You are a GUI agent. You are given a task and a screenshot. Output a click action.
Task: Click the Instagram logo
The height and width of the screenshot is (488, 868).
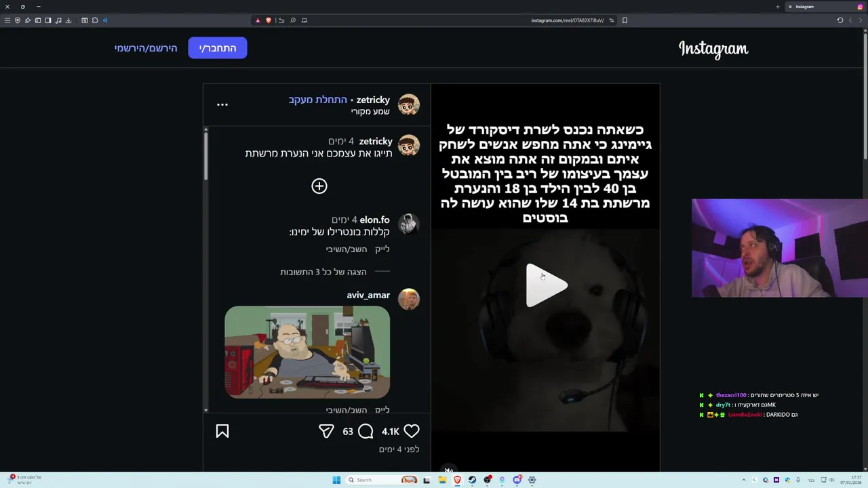[x=713, y=49]
